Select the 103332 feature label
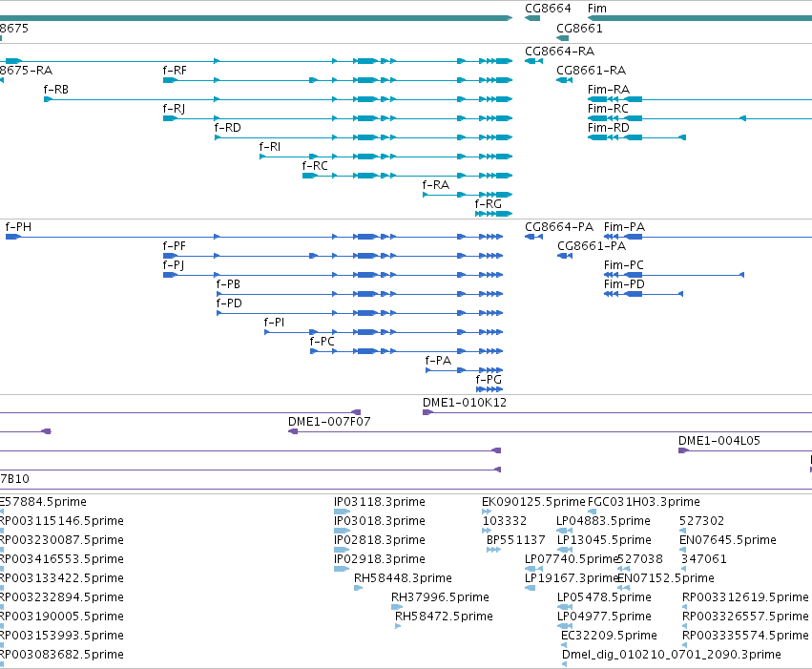Image resolution: width=812 pixels, height=669 pixels. (505, 521)
